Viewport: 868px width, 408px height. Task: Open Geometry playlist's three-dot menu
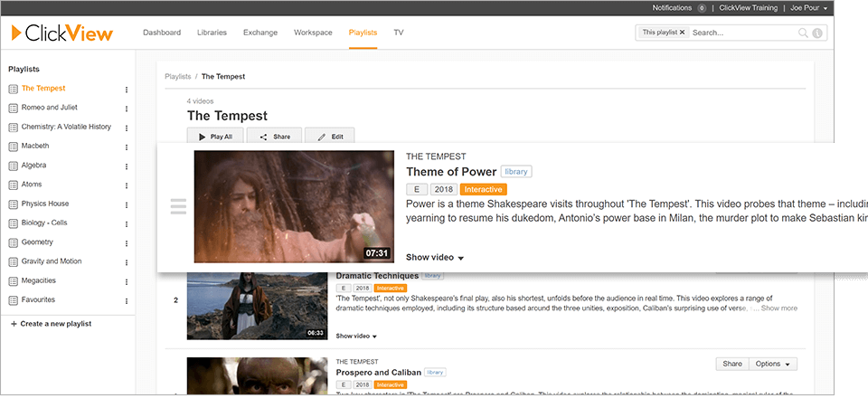coord(127,243)
